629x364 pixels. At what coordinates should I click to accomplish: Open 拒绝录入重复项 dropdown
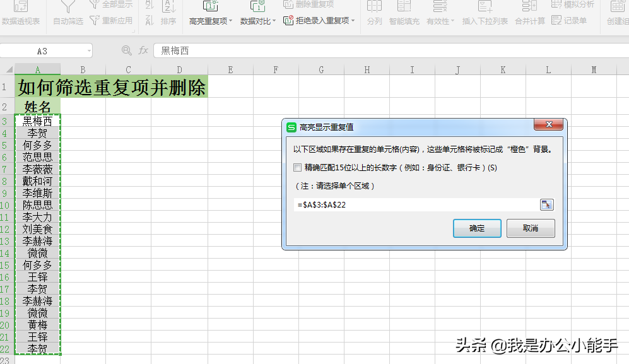(319, 20)
